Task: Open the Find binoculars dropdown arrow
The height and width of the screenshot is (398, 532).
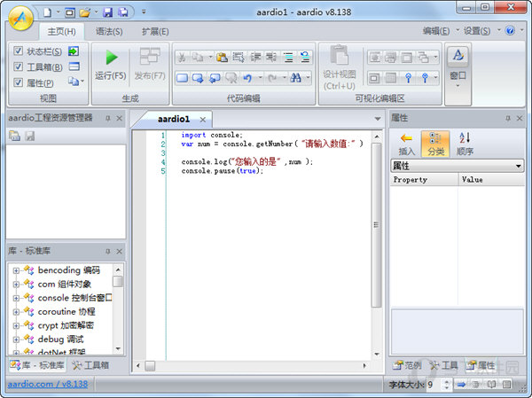Action: 308,78
